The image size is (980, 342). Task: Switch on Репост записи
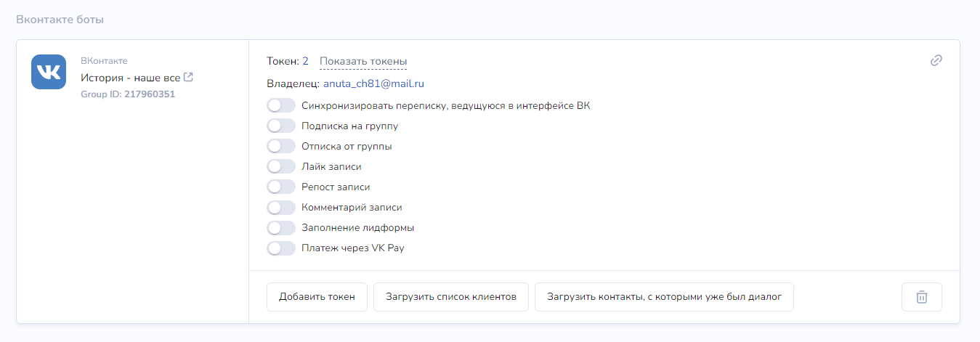click(281, 187)
